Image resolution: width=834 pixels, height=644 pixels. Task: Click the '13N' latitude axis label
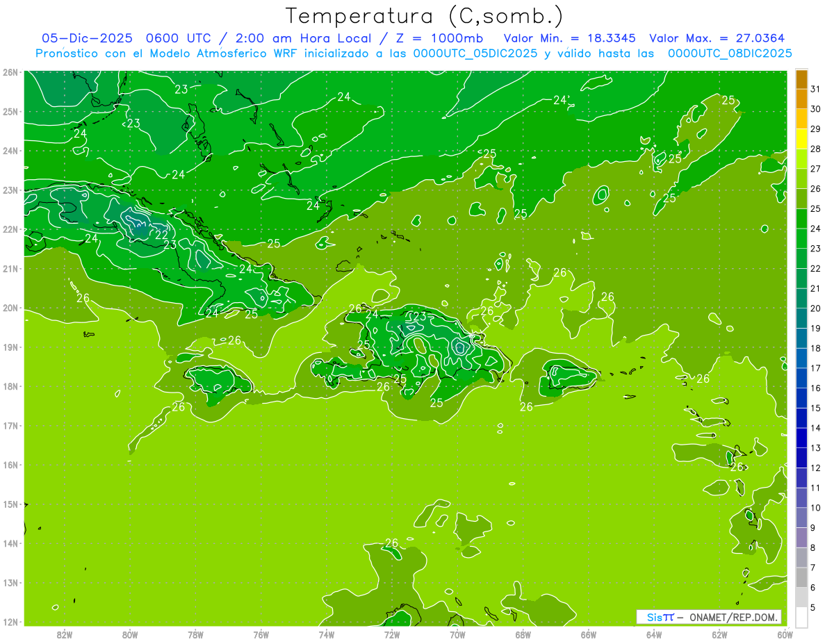pos(10,582)
